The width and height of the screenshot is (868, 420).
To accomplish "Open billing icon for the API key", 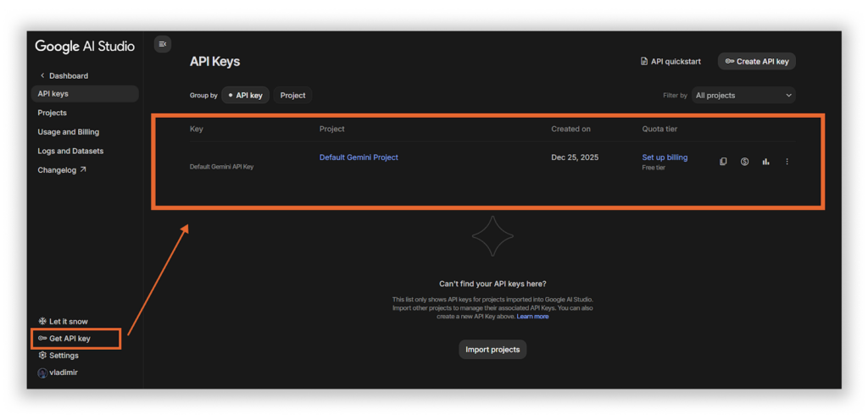I will click(744, 162).
